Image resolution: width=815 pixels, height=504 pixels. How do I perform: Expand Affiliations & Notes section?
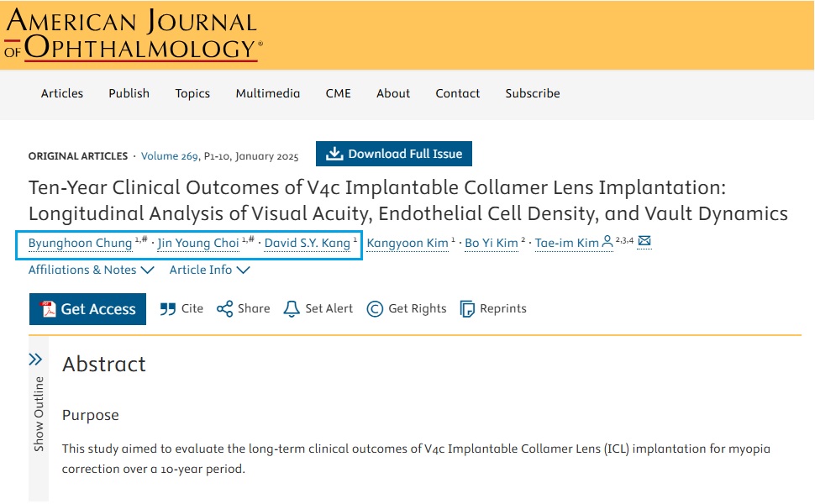point(91,270)
